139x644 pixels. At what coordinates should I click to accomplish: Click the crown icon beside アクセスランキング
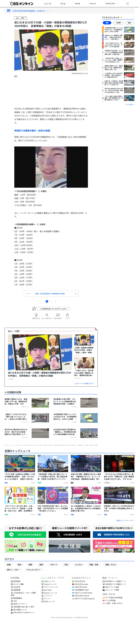click(121, 17)
